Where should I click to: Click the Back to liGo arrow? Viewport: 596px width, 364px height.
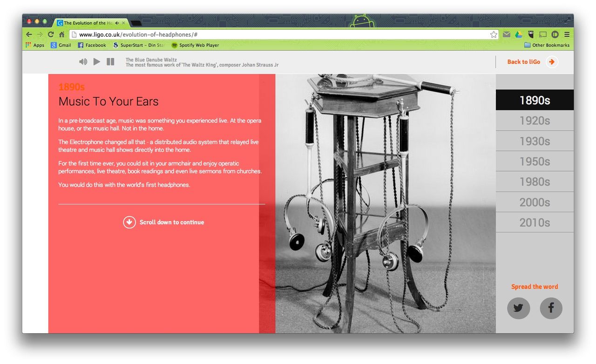point(552,62)
